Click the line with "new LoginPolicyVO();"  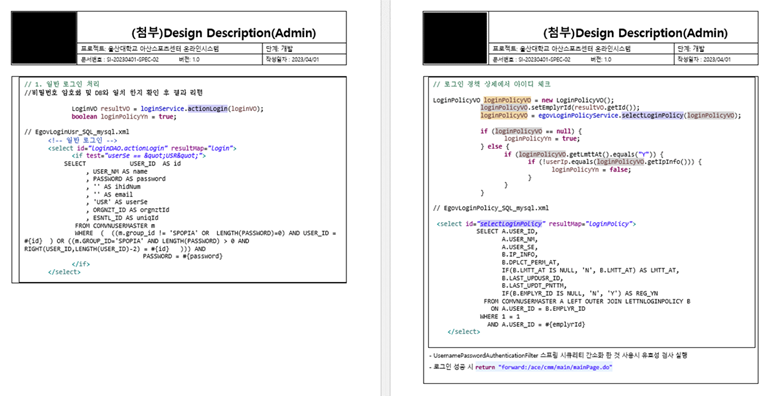pos(523,100)
